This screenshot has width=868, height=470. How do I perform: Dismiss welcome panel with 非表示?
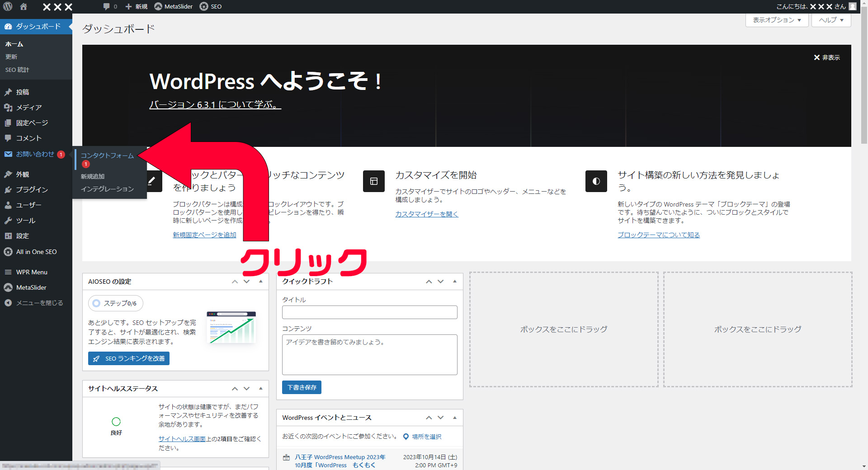[x=827, y=57]
